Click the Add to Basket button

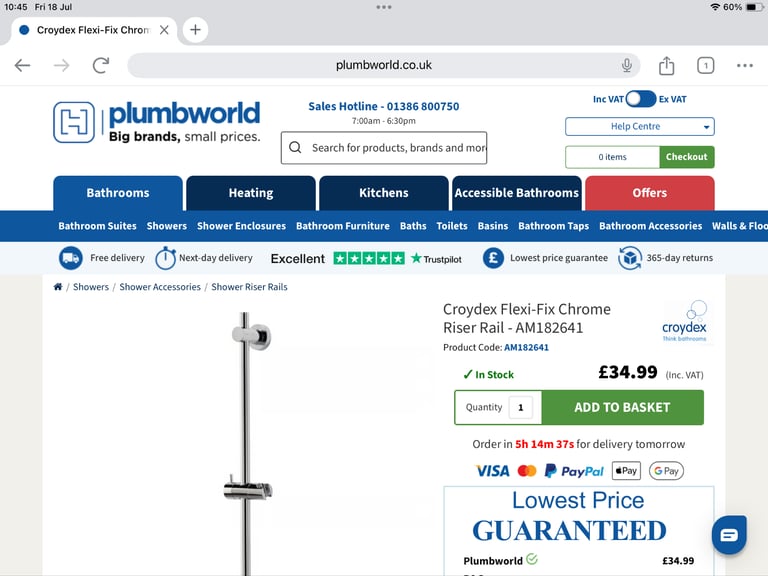[x=623, y=407]
